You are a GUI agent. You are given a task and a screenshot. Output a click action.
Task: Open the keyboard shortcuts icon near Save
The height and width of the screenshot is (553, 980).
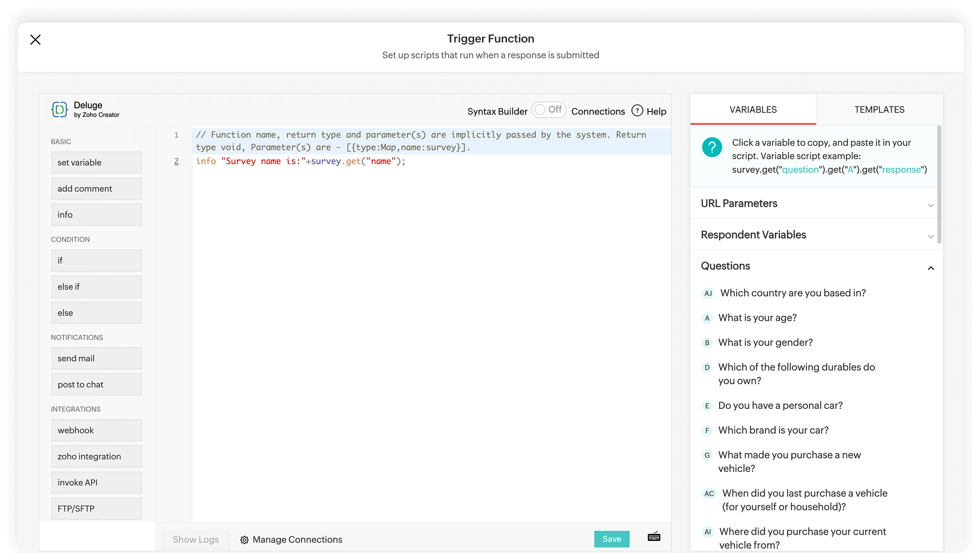tap(654, 537)
